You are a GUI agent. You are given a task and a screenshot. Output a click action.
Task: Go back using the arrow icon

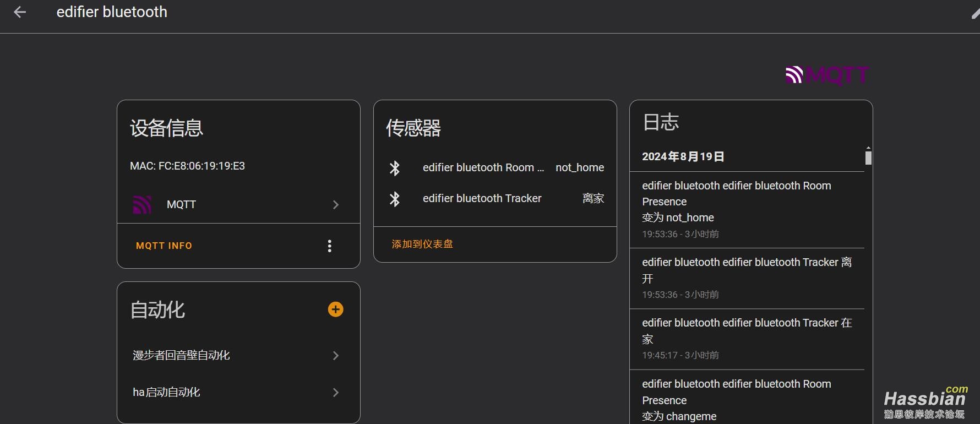click(x=20, y=12)
